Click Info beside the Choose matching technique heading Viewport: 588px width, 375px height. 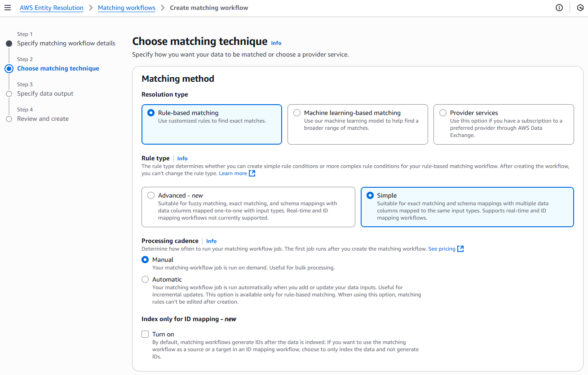click(x=276, y=43)
